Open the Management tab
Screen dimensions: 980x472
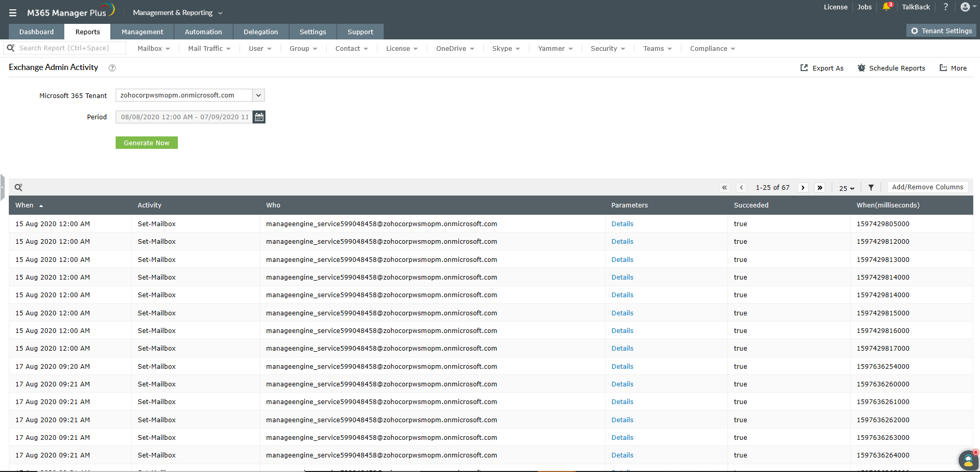pyautogui.click(x=143, y=32)
